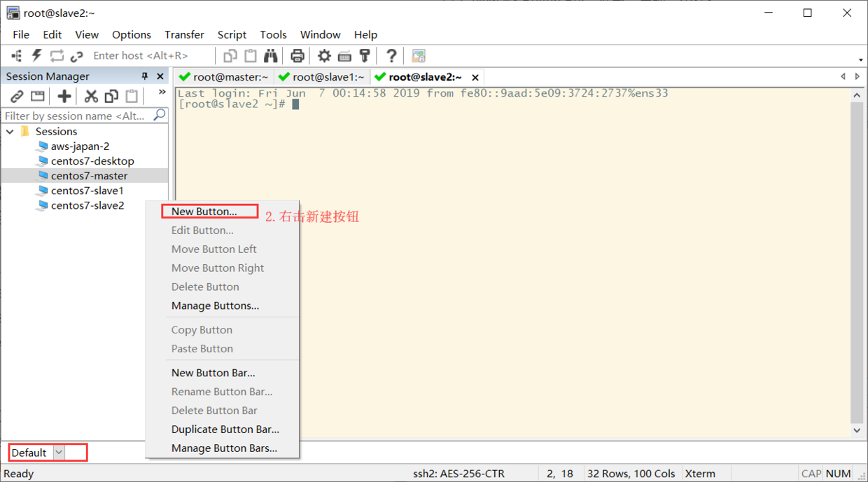
Task: Click the Public Key Assistant key icon
Action: 365,55
